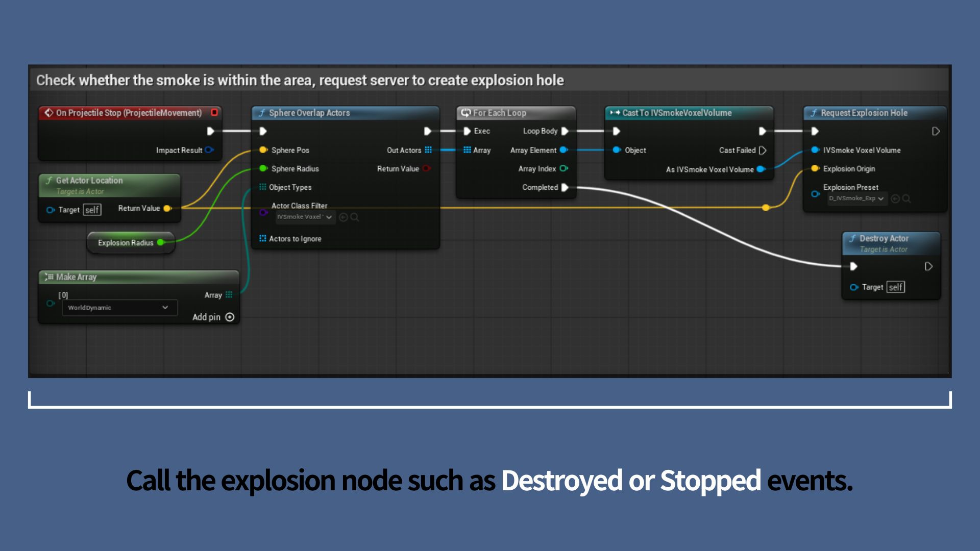Image resolution: width=980 pixels, height=551 pixels.
Task: Click the use-selected arrow icon beside Actor Class Filter
Action: click(x=344, y=217)
